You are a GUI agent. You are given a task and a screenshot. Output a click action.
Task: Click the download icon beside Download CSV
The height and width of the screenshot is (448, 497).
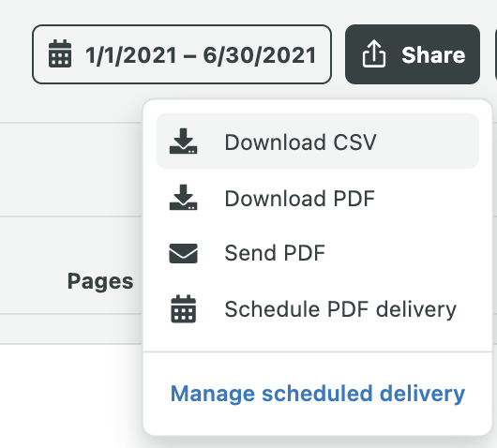pos(183,142)
